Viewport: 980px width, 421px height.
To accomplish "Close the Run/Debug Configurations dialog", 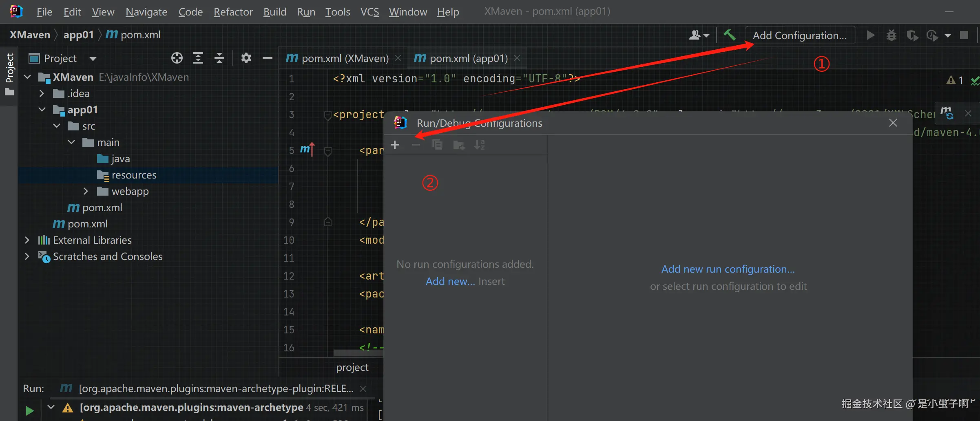I will click(893, 123).
